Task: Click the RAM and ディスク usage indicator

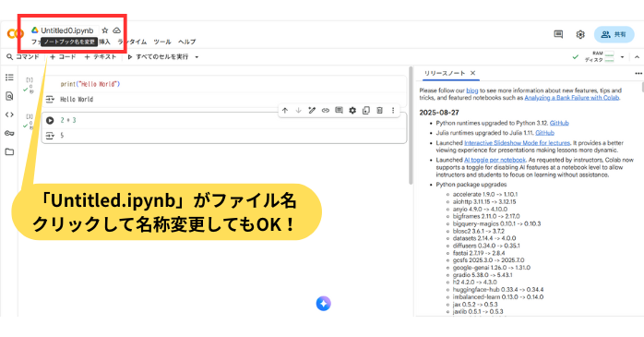Action: (x=599, y=56)
